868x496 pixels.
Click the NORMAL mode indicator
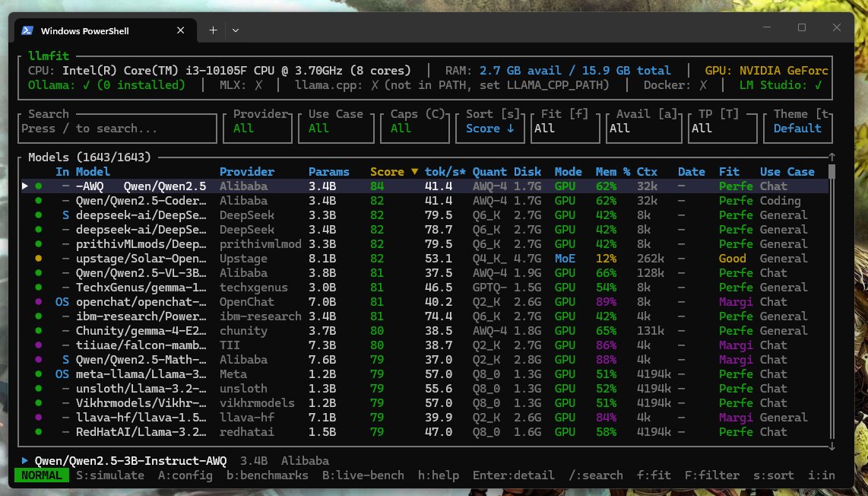coord(42,475)
